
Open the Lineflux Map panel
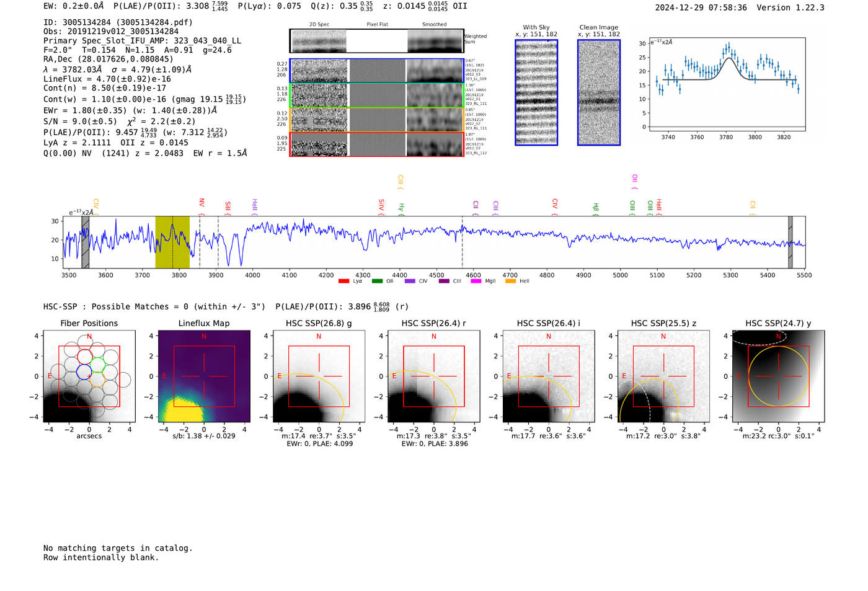pos(204,376)
